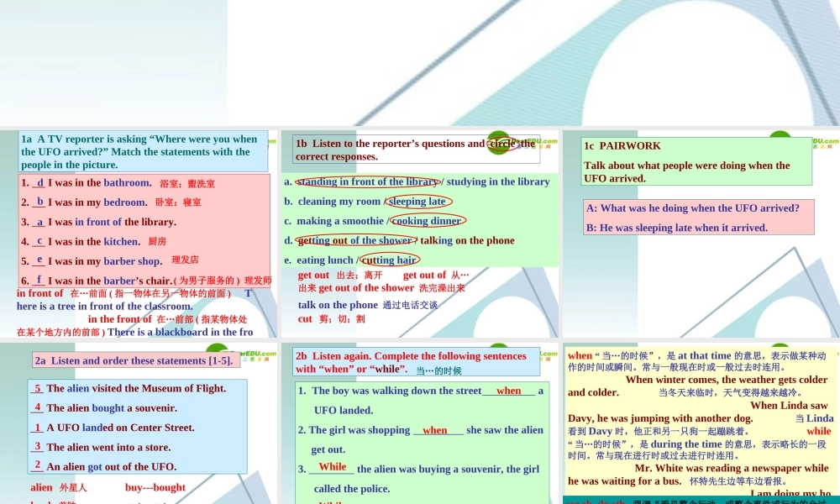This screenshot has height=504, width=840.
Task: Click red 'when' in 'The girl was shopping' sentence
Action: (x=434, y=430)
